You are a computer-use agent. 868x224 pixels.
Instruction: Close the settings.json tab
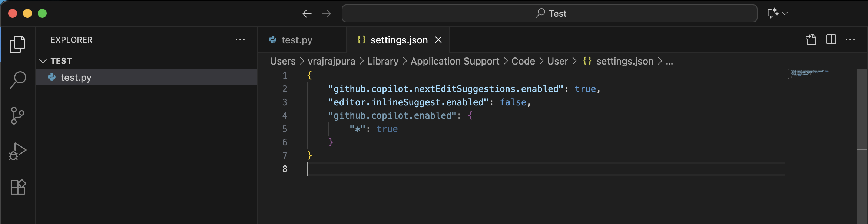click(438, 40)
